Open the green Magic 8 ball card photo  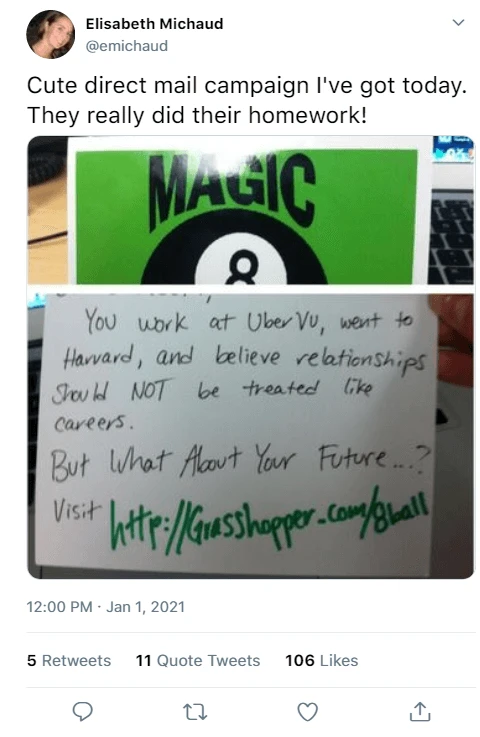click(x=251, y=210)
